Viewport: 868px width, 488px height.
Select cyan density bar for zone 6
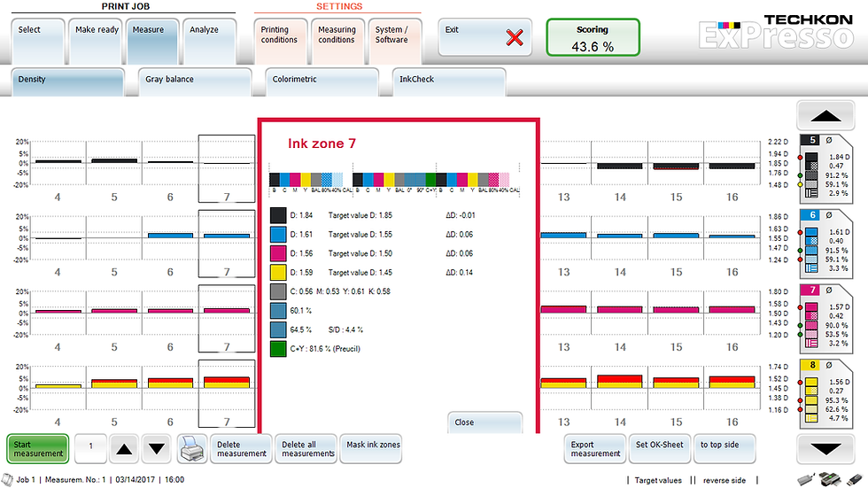[170, 236]
